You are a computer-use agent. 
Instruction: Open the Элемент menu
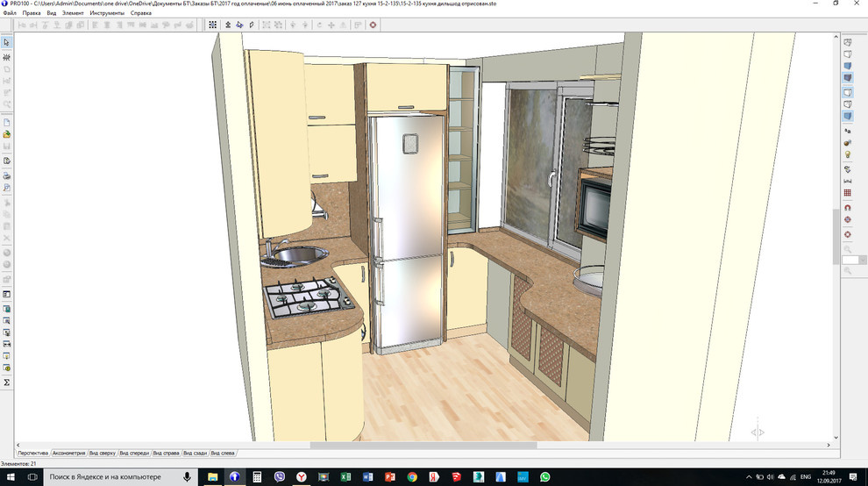[74, 13]
